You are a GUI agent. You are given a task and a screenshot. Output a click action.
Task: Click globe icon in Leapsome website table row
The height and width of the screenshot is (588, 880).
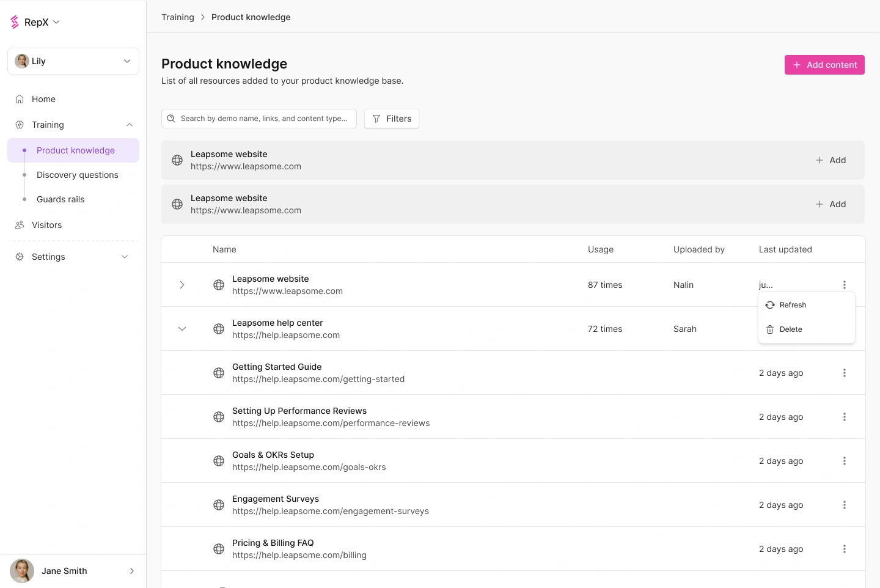[x=219, y=285]
